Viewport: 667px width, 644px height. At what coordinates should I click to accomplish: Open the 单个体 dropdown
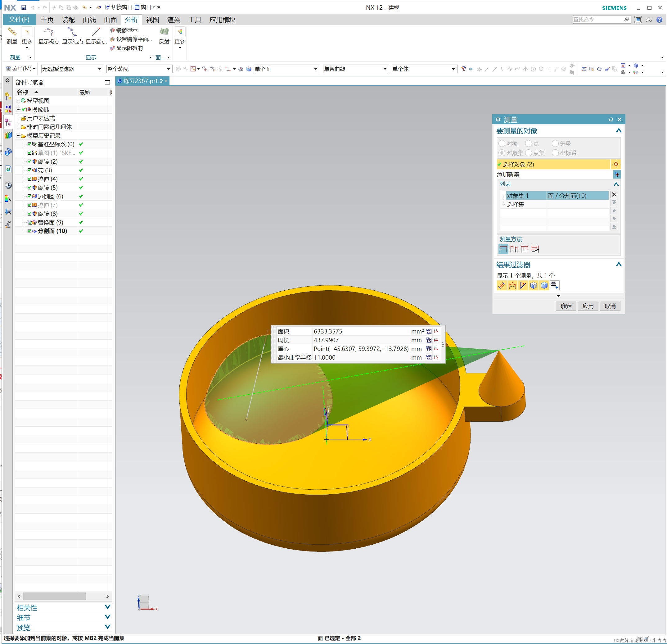424,69
